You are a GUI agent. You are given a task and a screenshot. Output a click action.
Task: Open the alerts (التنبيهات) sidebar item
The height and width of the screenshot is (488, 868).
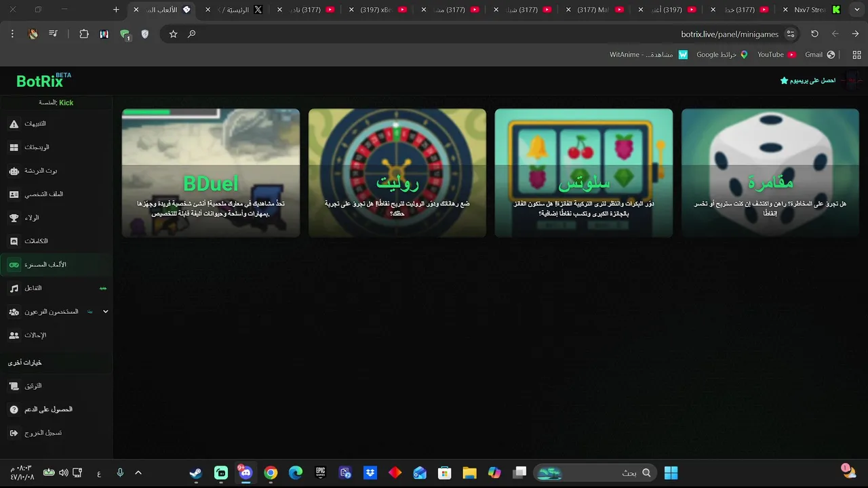click(56, 124)
